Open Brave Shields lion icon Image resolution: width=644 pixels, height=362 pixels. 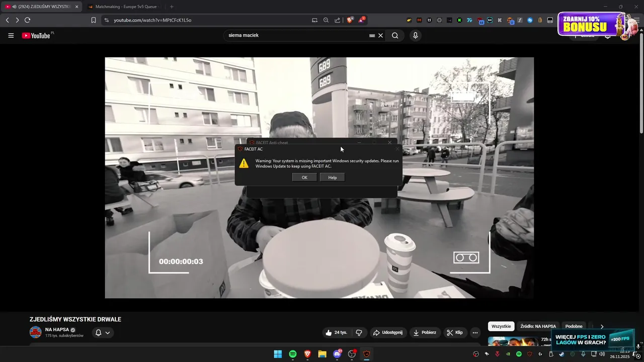point(350,20)
